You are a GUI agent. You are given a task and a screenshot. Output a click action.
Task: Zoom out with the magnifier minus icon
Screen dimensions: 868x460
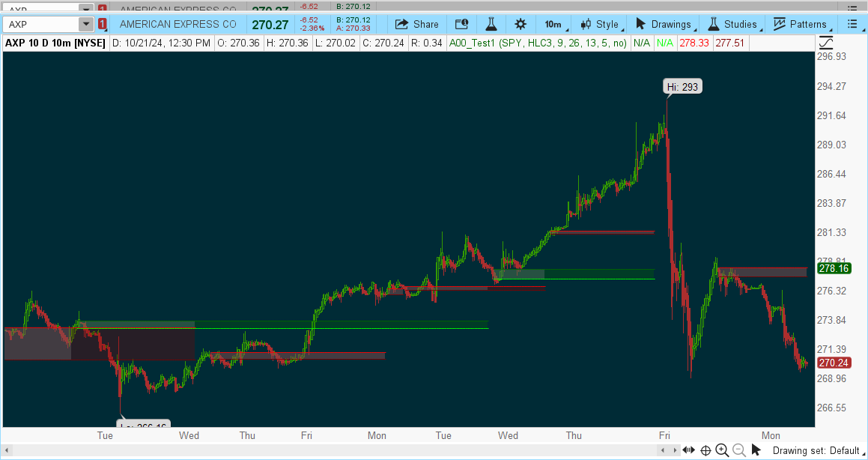[739, 450]
